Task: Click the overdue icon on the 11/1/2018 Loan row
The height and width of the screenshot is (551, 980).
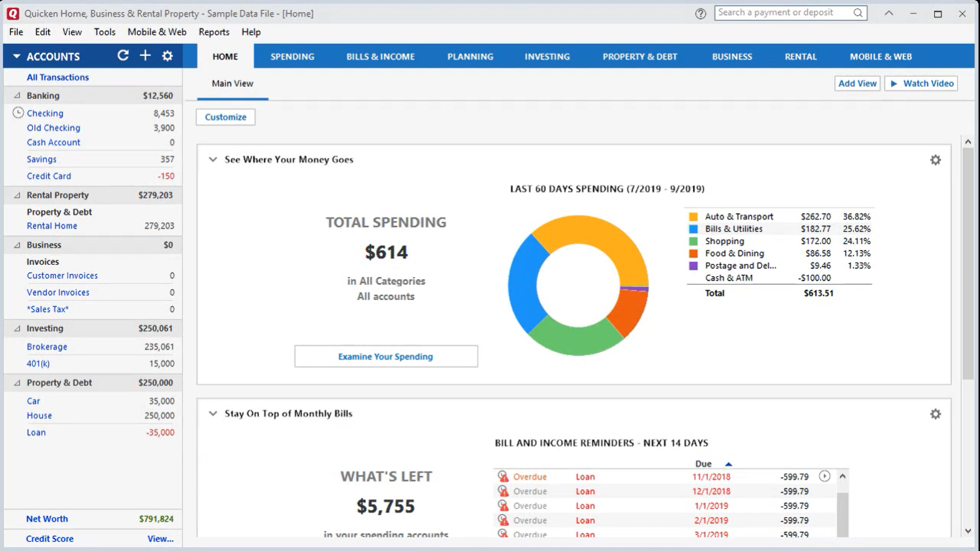Action: (x=503, y=476)
